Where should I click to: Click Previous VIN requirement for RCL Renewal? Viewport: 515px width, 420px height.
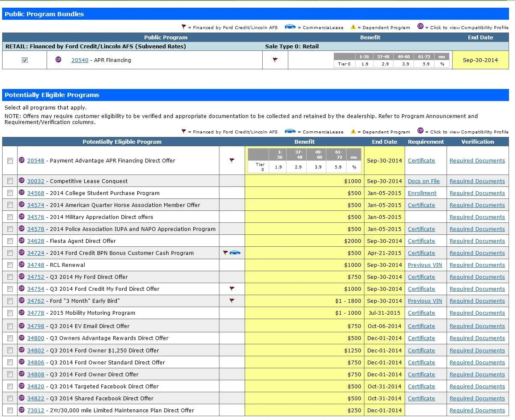click(425, 265)
